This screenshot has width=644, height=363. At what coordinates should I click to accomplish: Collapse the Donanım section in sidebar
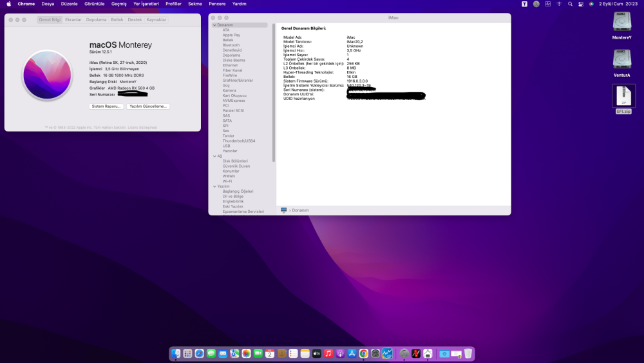click(x=214, y=25)
